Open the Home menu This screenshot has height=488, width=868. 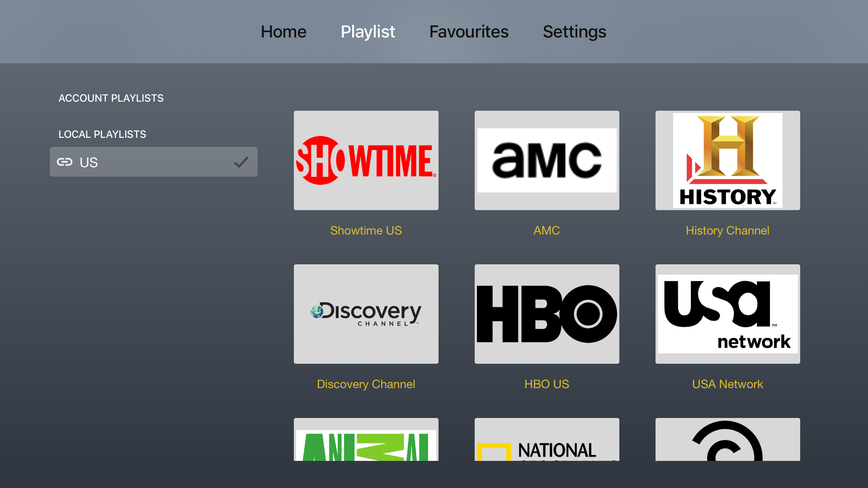pos(284,31)
